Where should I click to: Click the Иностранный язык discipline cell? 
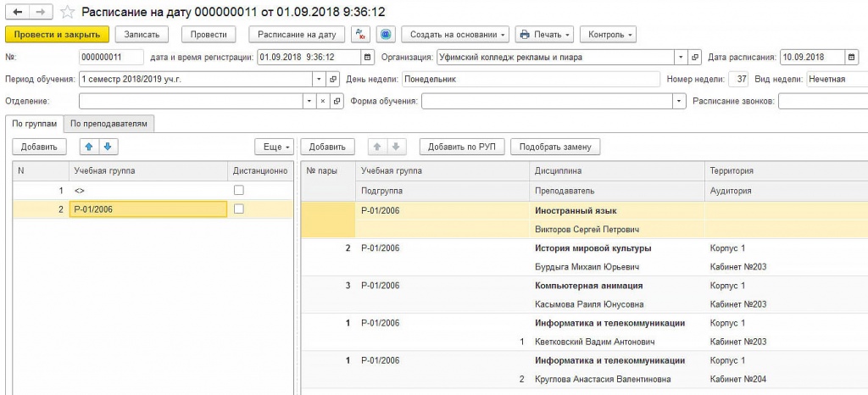[617, 211]
